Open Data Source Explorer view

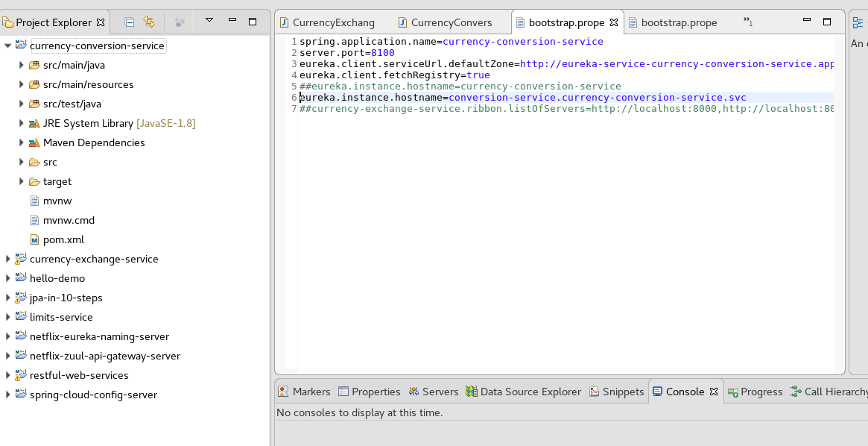(471, 392)
